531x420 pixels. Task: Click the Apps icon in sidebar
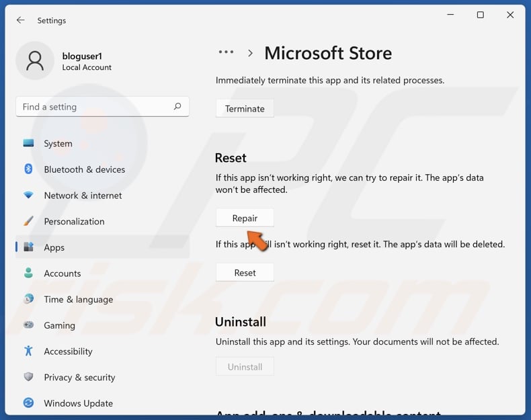[28, 247]
